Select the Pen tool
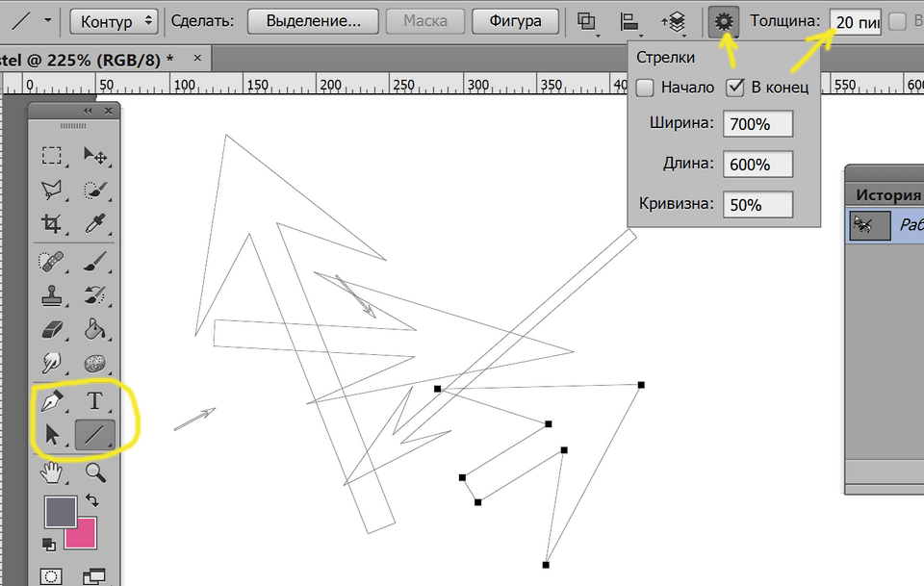 tap(51, 400)
